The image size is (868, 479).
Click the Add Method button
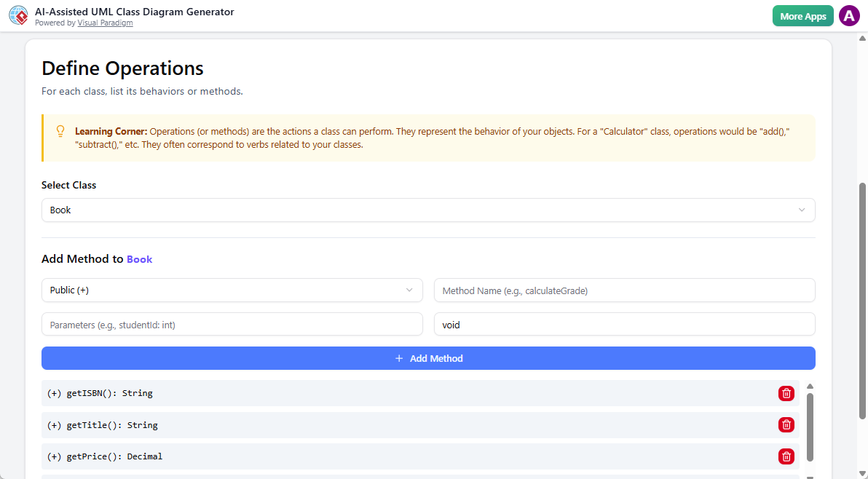428,358
